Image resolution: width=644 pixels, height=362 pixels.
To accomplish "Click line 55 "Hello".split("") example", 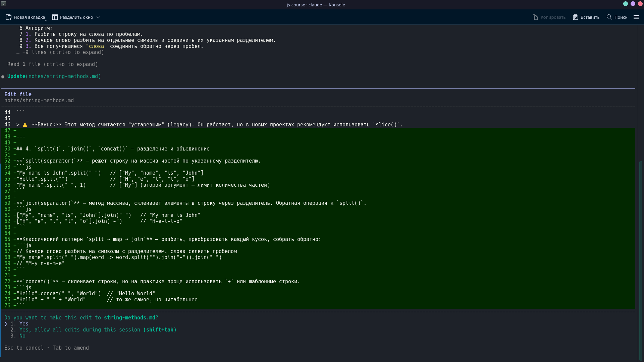I will click(x=106, y=179).
